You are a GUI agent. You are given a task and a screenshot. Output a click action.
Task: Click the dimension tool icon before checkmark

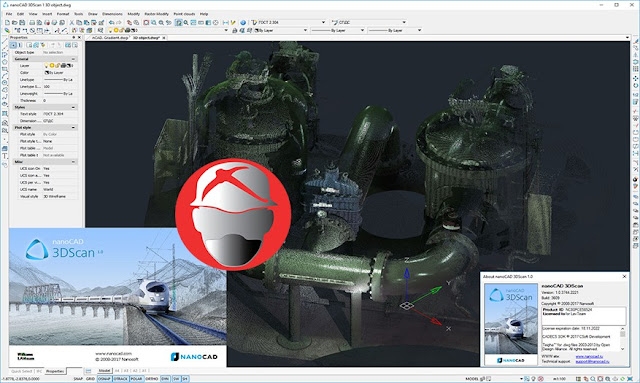[225, 22]
